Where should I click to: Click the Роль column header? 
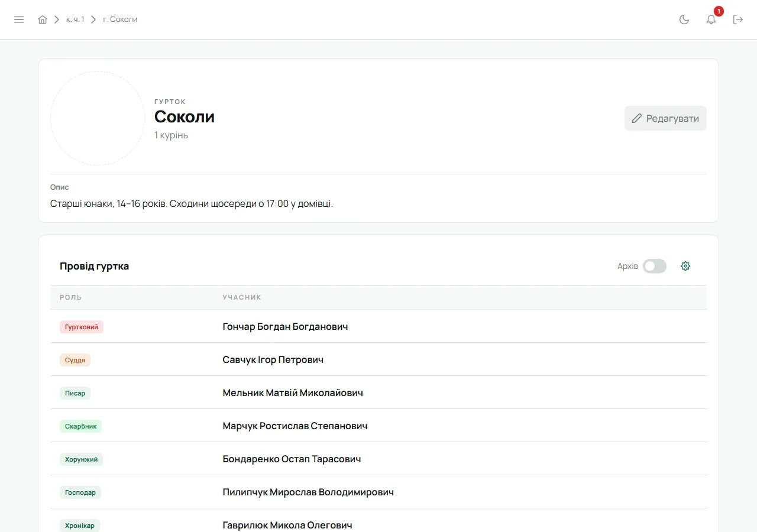[71, 297]
